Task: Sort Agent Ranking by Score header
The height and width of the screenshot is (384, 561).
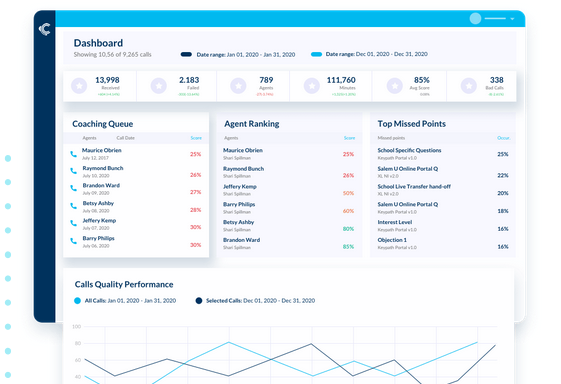Action: pyautogui.click(x=349, y=138)
